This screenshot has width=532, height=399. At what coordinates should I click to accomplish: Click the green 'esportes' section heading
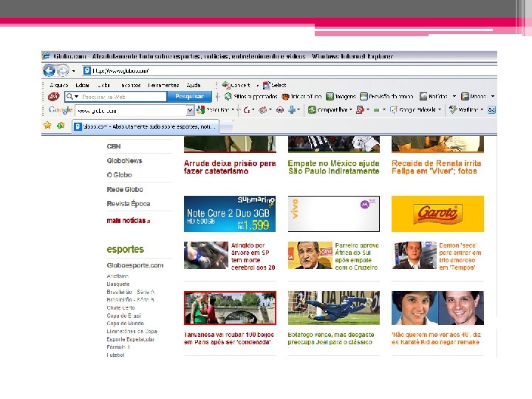(125, 249)
